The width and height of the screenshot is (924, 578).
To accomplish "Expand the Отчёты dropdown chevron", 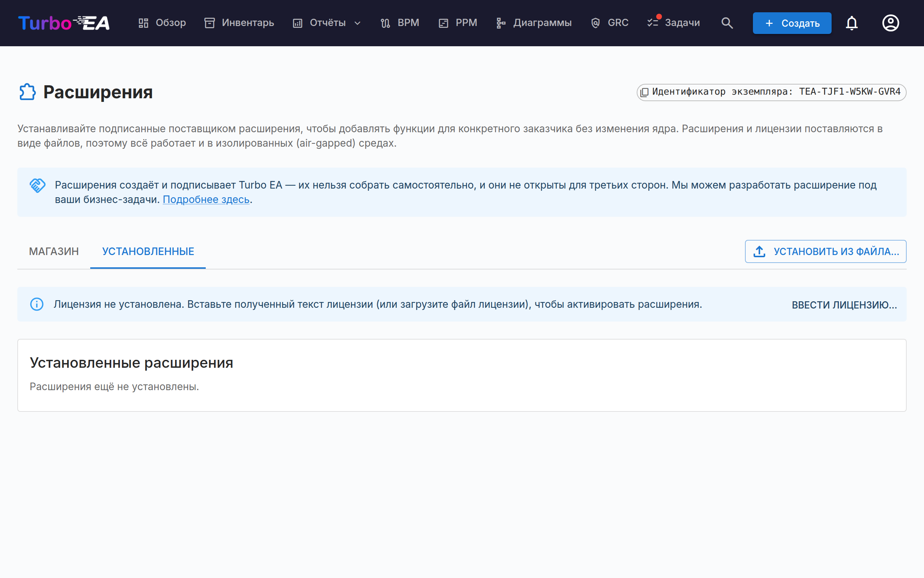I will 357,23.
